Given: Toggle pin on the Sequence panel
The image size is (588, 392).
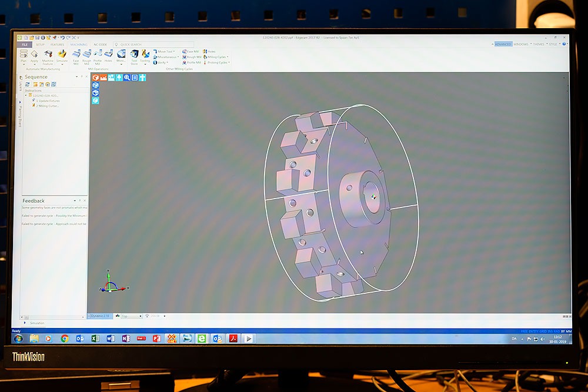Looking at the screenshot, I should (x=82, y=76).
